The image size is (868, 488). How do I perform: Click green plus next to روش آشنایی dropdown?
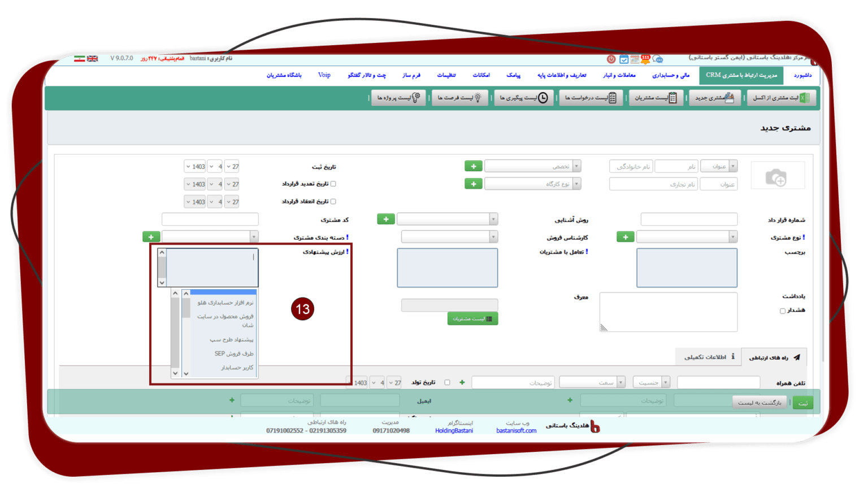coord(386,219)
